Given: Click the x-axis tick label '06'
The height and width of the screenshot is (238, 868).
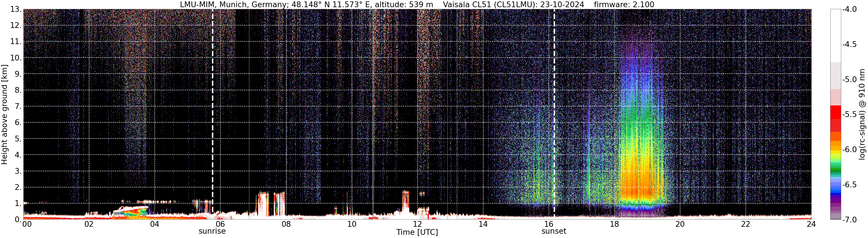Looking at the screenshot, I should [x=220, y=224].
